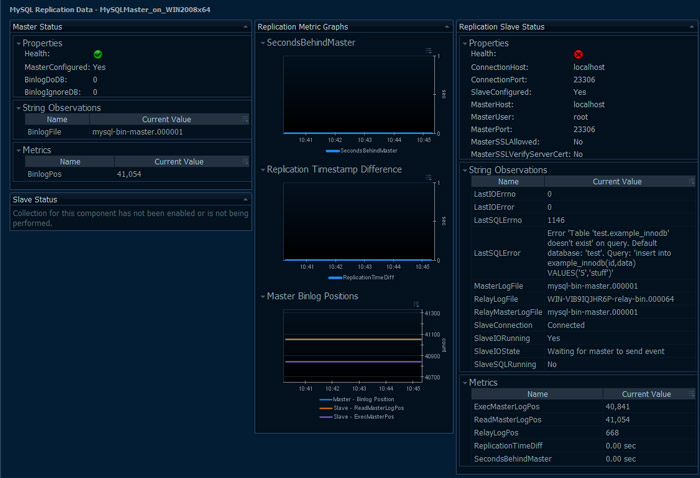Open column options of Master String Observations table
The image size is (700, 478).
coord(246,119)
